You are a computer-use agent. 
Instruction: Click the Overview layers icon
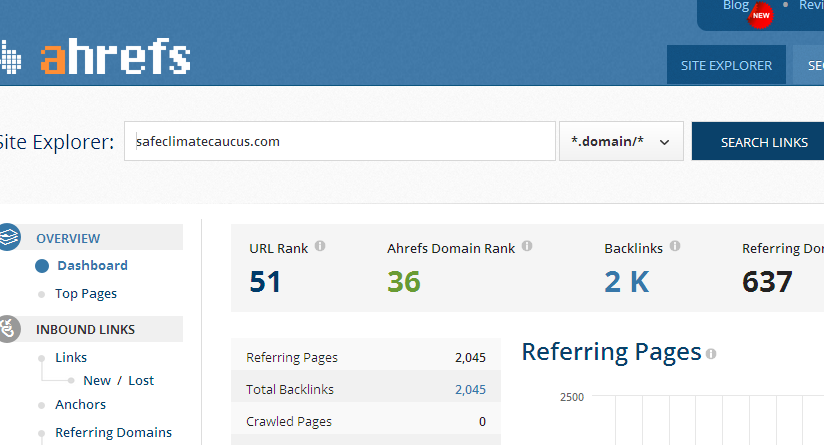tap(9, 237)
